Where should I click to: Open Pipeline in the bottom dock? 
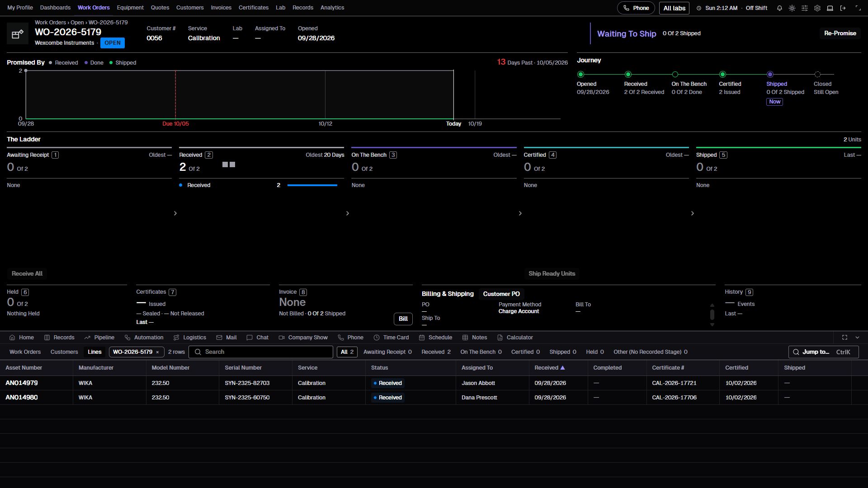coord(99,338)
